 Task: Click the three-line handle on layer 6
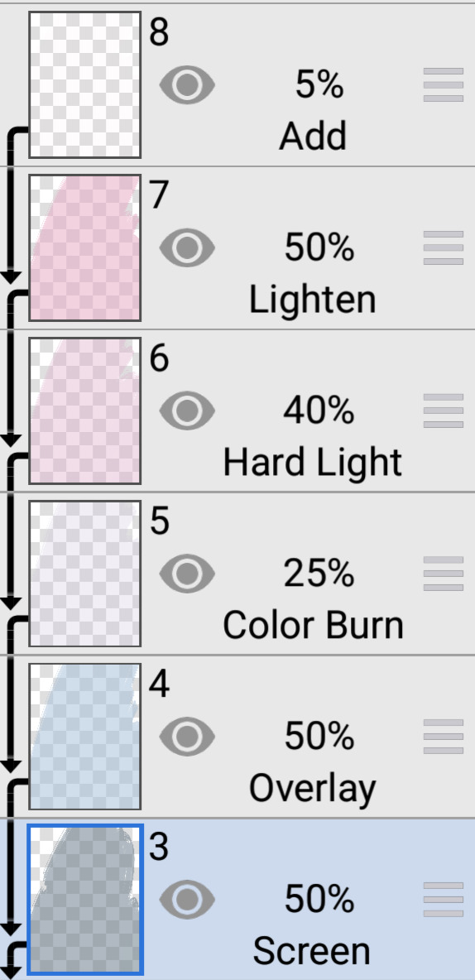coord(443,411)
